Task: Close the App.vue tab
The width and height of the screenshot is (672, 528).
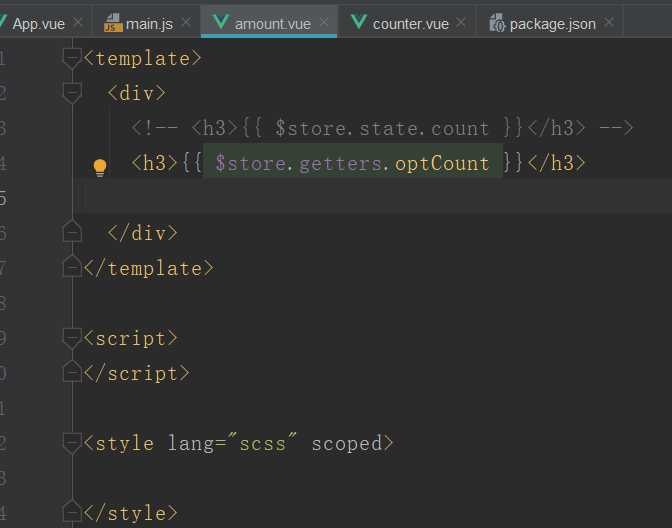Action: pyautogui.click(x=78, y=22)
